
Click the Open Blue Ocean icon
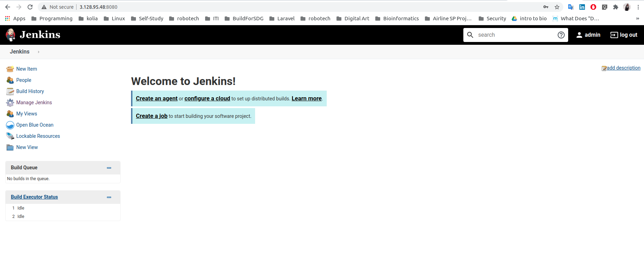pyautogui.click(x=10, y=125)
